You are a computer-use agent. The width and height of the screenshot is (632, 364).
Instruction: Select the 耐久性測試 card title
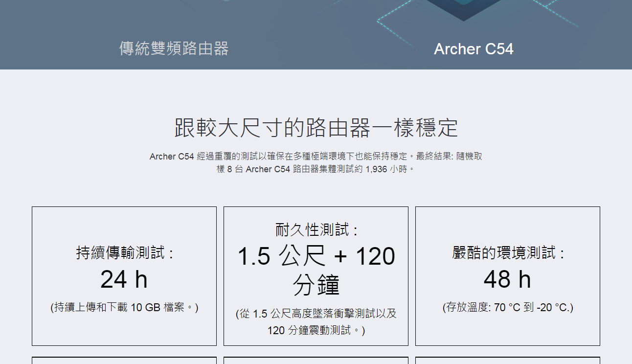tap(316, 229)
